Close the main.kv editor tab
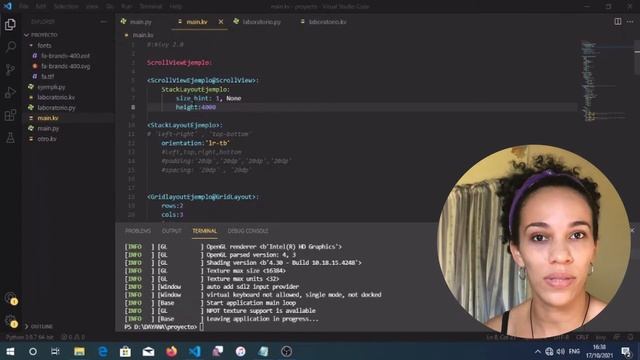 221,22
